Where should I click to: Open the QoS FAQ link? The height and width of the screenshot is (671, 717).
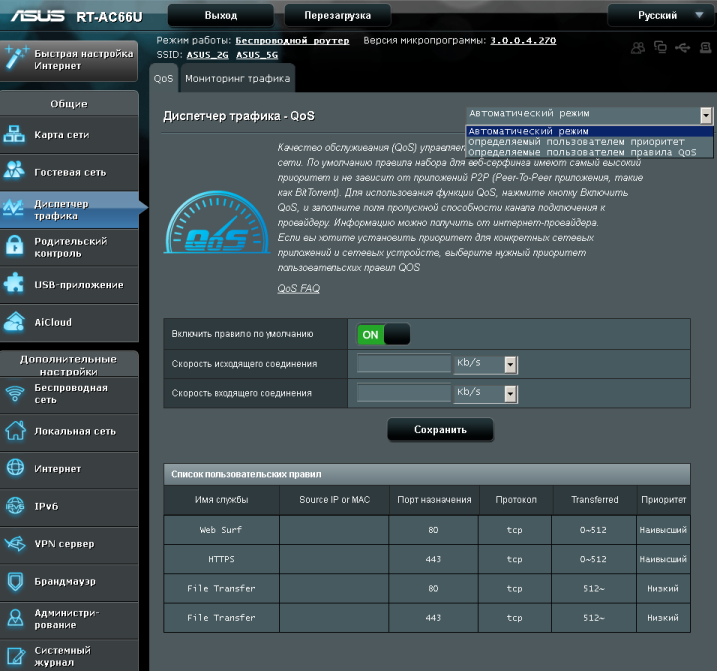(299, 289)
